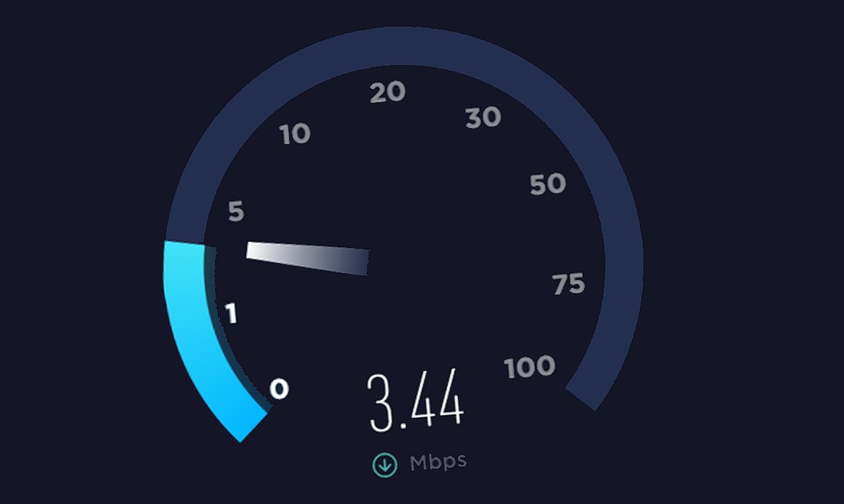Viewport: 844px width, 504px height.
Task: Click the 75 mark on the gauge
Action: pyautogui.click(x=569, y=284)
